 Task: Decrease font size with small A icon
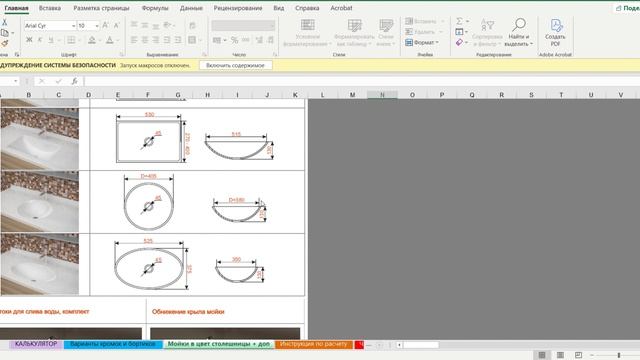click(116, 25)
